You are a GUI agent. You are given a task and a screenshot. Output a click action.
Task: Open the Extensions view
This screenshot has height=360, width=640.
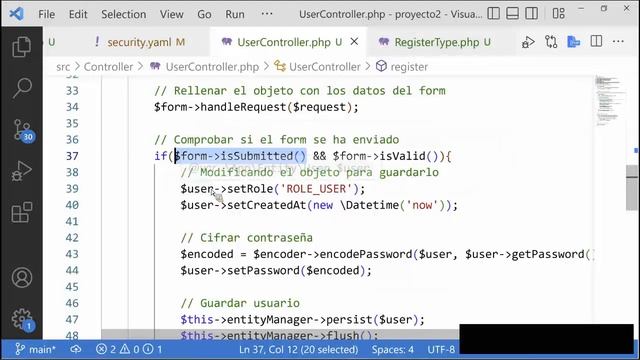pos(22,212)
